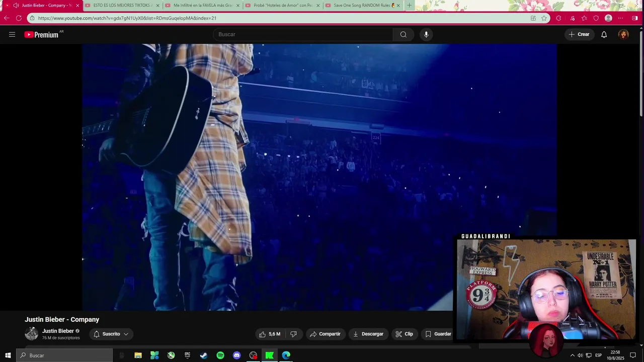Viewport: 644px width, 362px height.
Task: Switch to Me Infiltré en la FAVELA tab
Action: coord(202,6)
